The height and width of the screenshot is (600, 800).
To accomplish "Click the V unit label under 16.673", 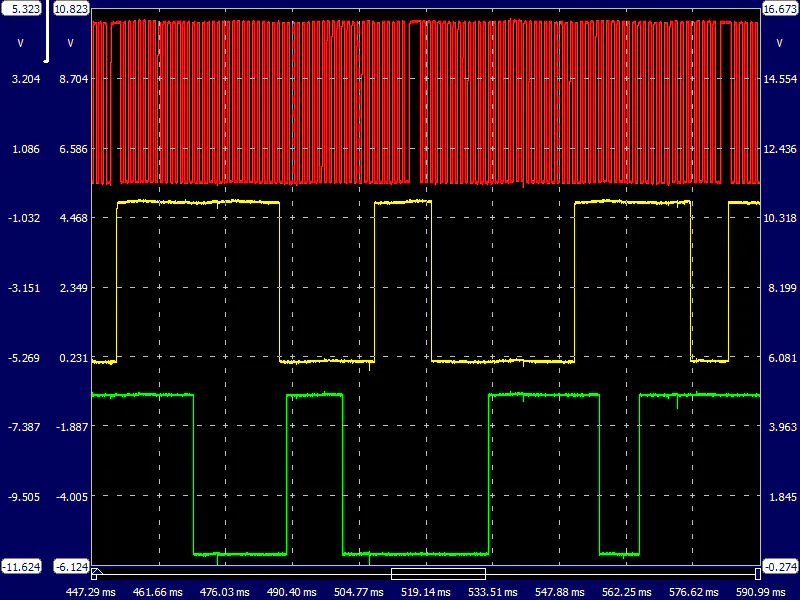I will (779, 43).
